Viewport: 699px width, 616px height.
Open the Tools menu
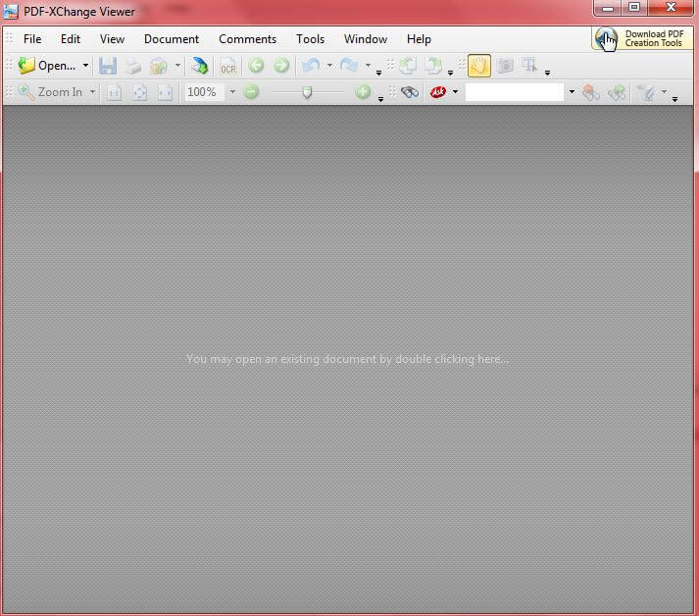(x=310, y=39)
